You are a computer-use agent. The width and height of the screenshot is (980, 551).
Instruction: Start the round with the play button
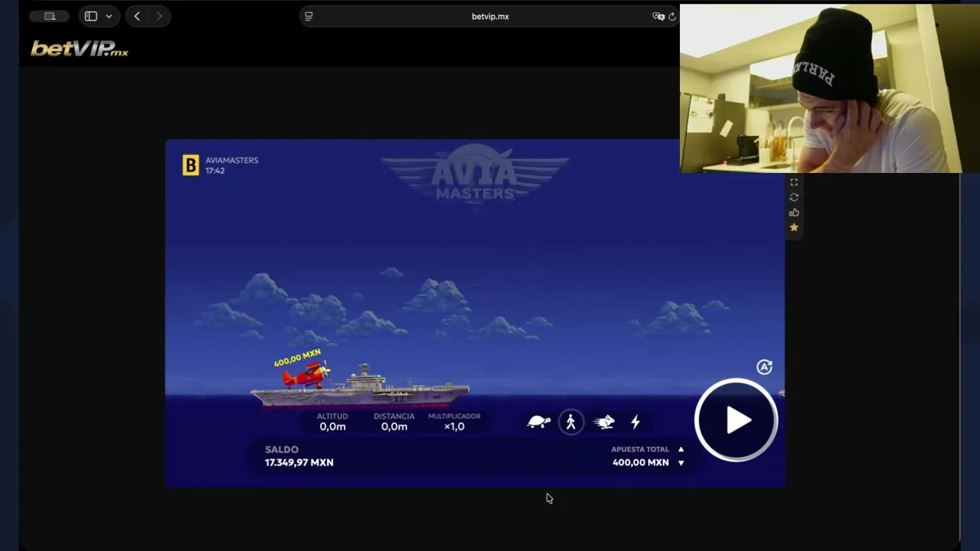click(736, 420)
